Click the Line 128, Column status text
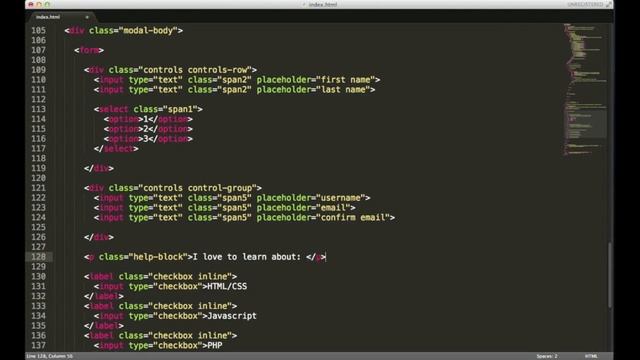Viewport: 640px width, 360px height. tap(49, 356)
